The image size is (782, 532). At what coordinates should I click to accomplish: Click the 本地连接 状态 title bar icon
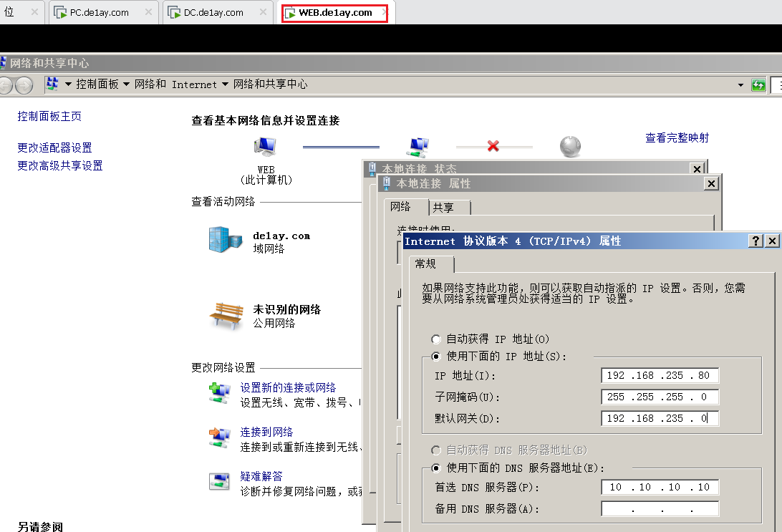pos(372,168)
